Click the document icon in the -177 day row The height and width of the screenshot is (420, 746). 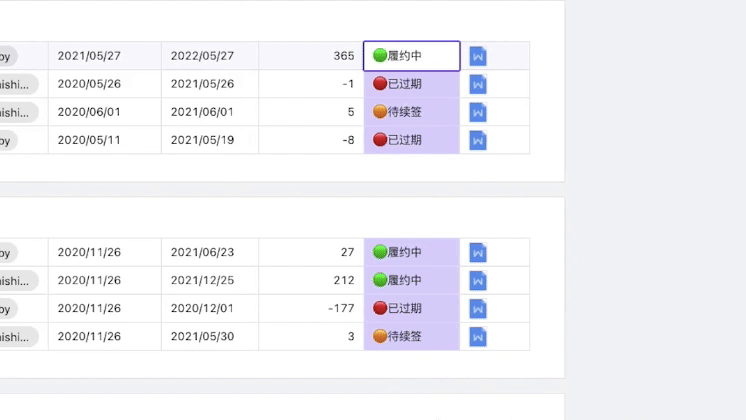(x=478, y=308)
